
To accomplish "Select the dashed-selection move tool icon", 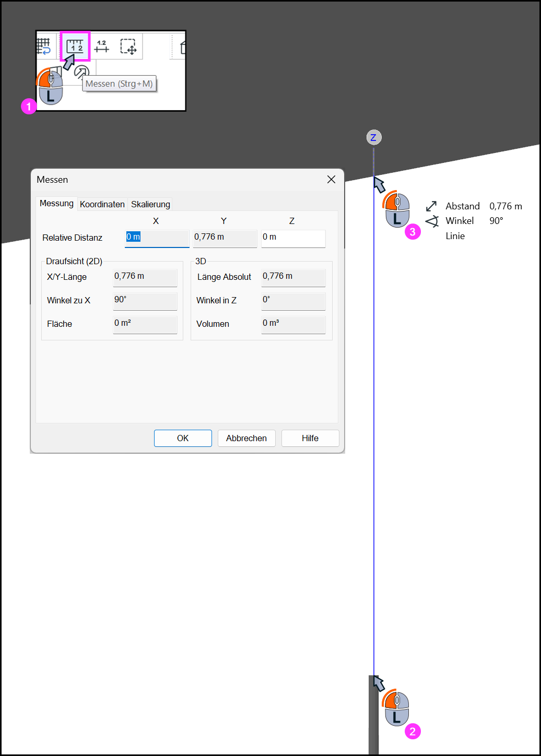I will (128, 46).
